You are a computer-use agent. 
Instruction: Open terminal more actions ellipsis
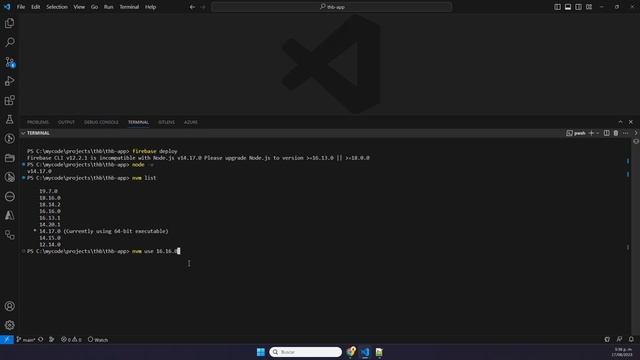[x=625, y=133]
